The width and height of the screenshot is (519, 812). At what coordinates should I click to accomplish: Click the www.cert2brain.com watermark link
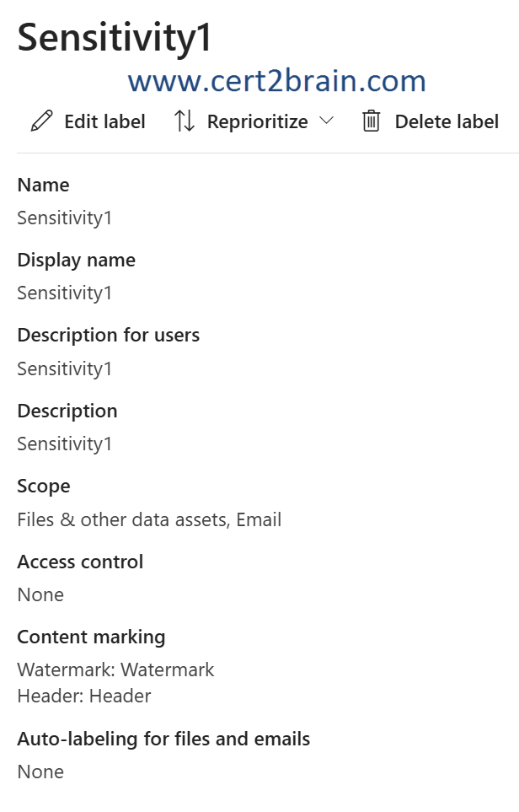pyautogui.click(x=276, y=81)
